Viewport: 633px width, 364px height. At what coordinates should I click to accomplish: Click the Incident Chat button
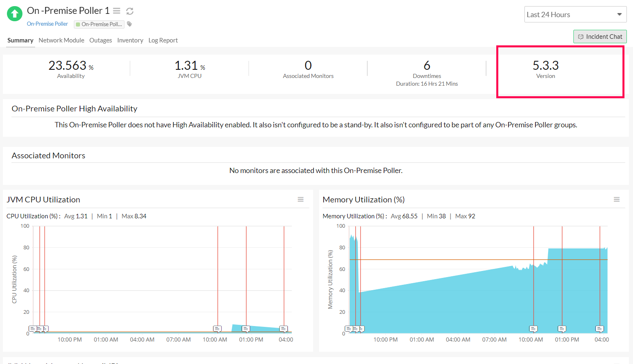click(x=600, y=37)
